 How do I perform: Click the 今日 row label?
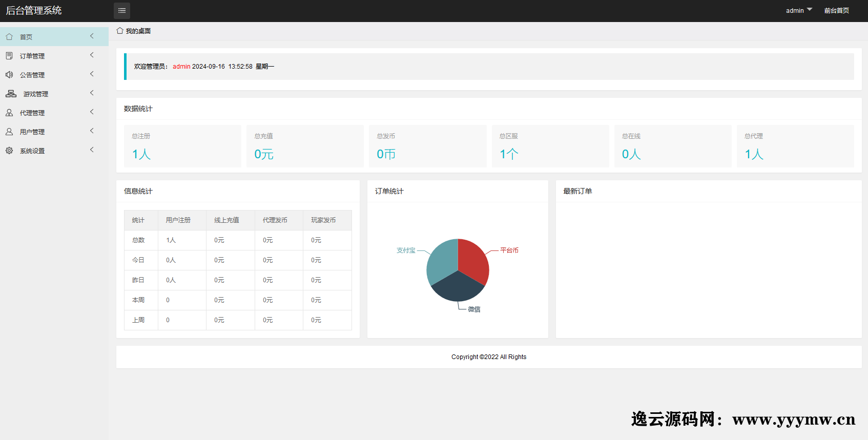click(138, 260)
